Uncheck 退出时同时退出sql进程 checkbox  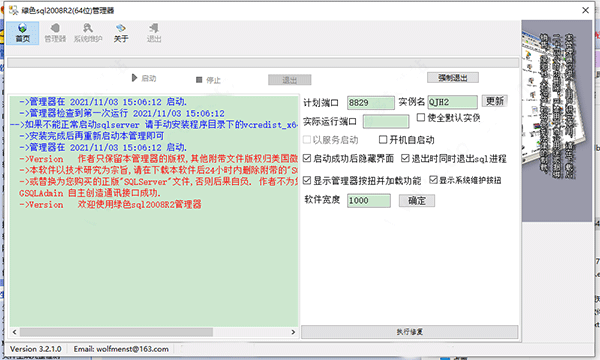click(405, 158)
